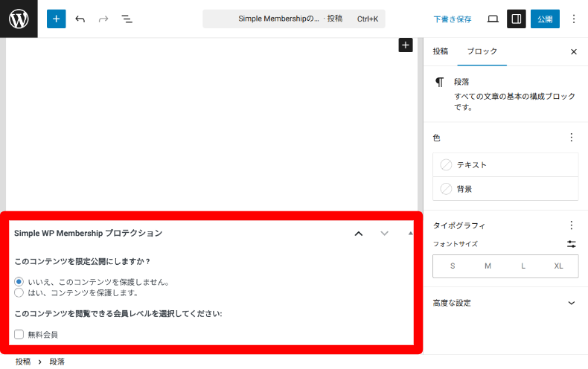588x369 pixels.
Task: Click 投稿 in the bottom breadcrumb
Action: (x=23, y=362)
